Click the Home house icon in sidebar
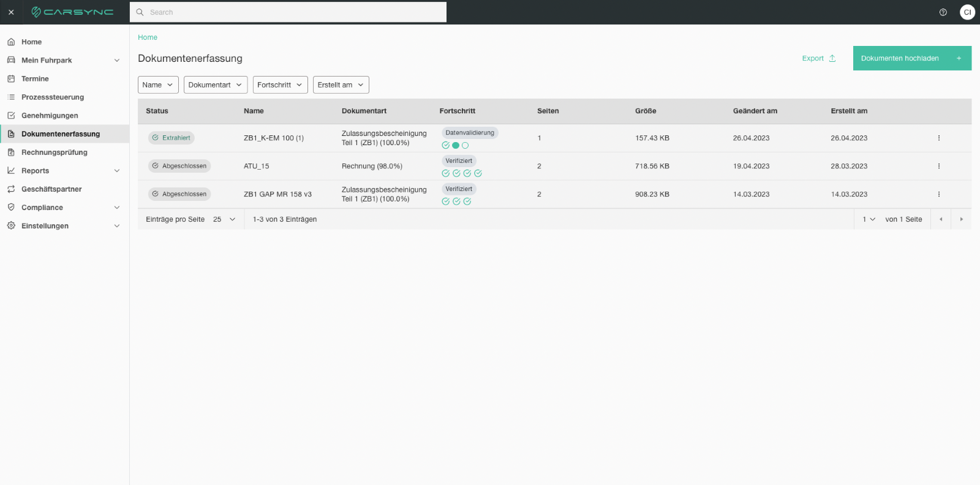Viewport: 980px width, 485px height. click(11, 42)
